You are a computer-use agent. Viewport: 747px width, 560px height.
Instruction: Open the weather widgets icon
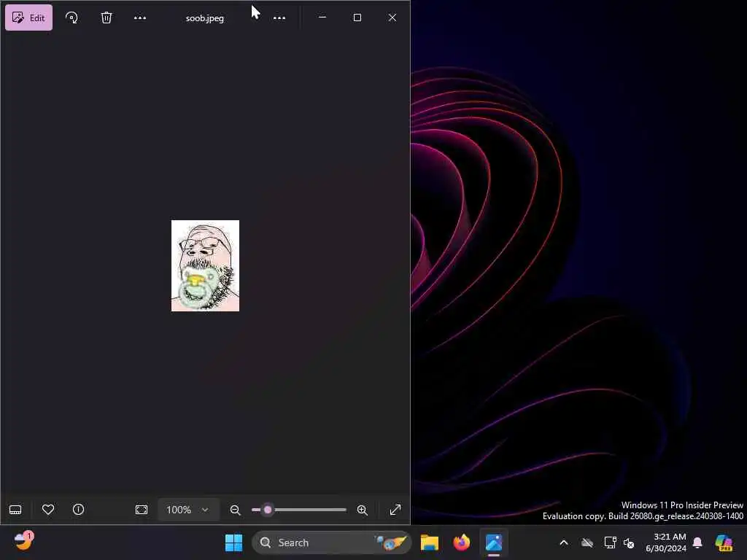pos(23,541)
